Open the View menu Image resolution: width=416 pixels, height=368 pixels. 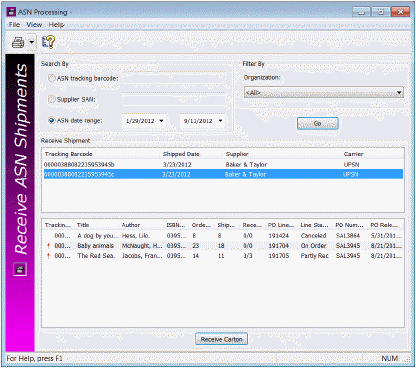[34, 25]
